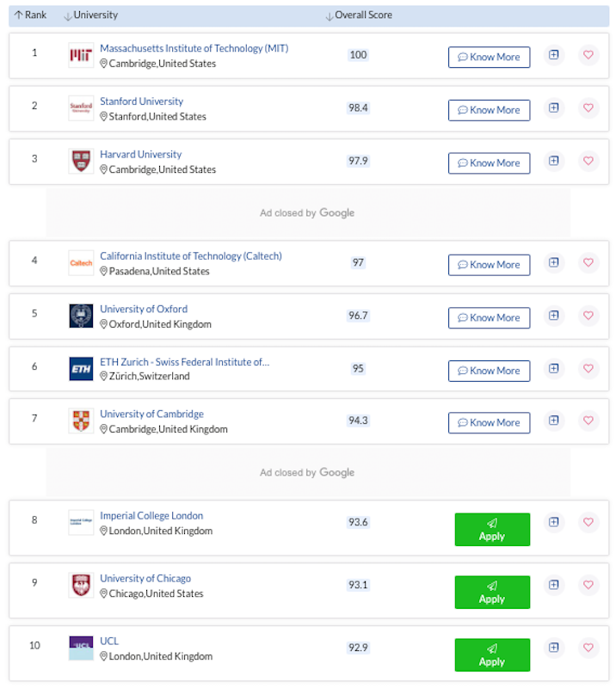This screenshot has height=688, width=616.
Task: Favorite ETH Zurich with the heart icon
Action: (x=588, y=369)
